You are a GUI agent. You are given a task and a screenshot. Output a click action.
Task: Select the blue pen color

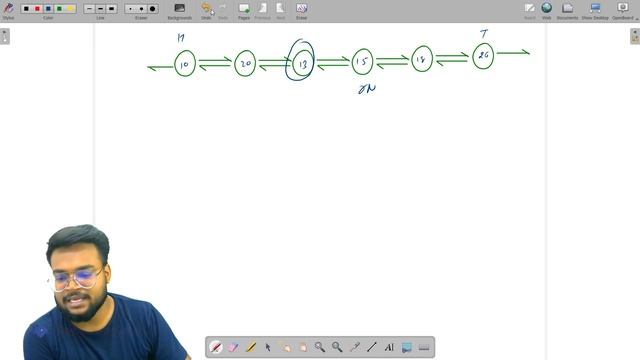click(x=48, y=9)
